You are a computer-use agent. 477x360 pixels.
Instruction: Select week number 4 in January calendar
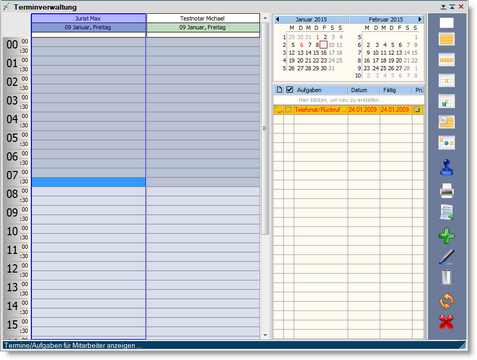point(284,61)
